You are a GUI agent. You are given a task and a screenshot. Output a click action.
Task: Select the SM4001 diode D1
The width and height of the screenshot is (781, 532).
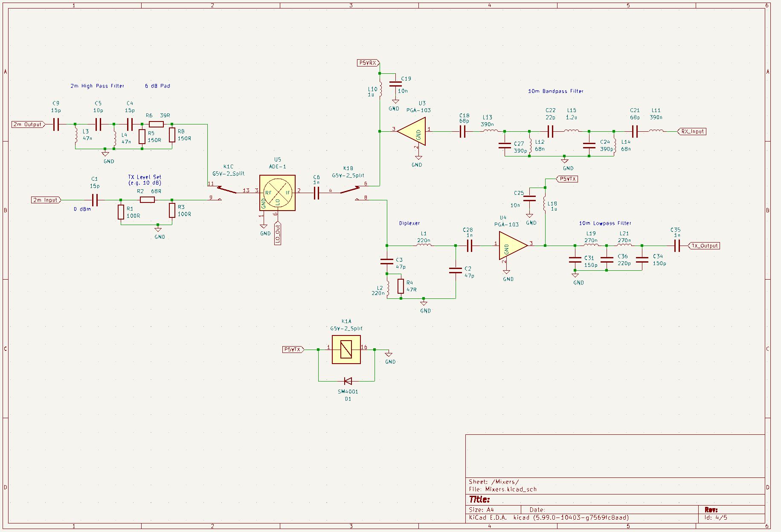pyautogui.click(x=348, y=381)
